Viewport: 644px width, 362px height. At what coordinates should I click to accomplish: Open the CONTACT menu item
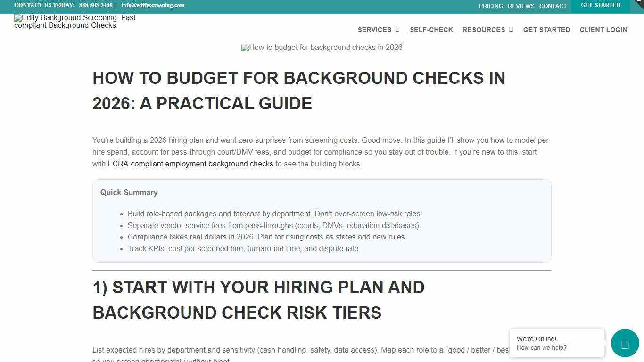click(x=553, y=6)
